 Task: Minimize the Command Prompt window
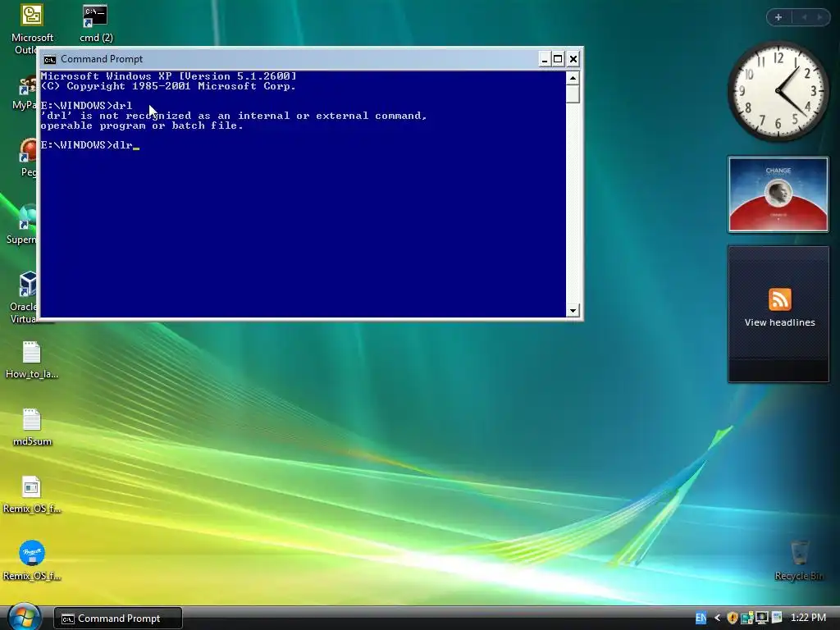(545, 59)
